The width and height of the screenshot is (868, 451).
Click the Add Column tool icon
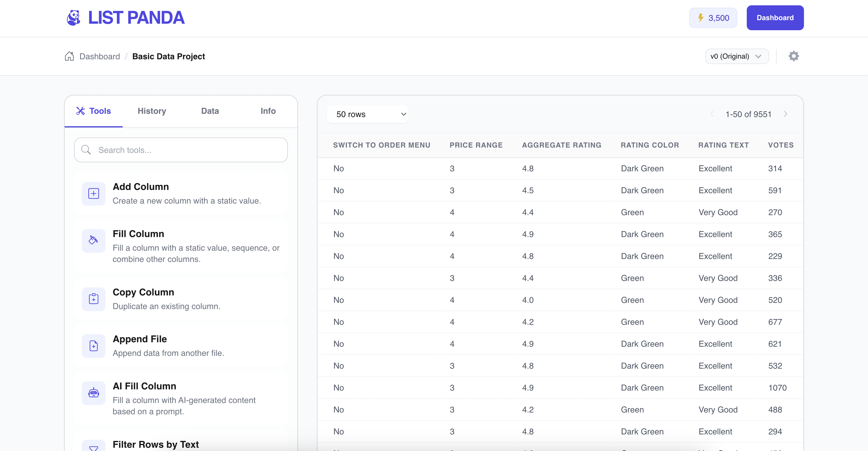(94, 194)
